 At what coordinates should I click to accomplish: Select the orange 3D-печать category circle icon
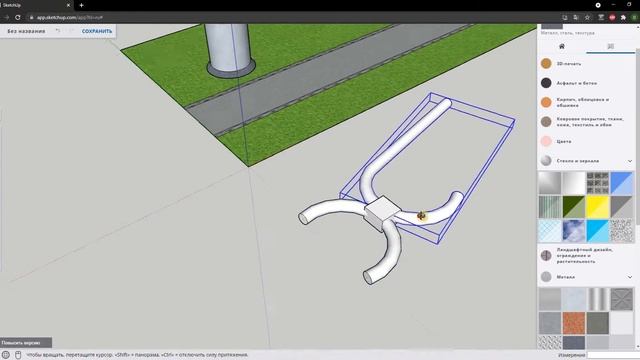pos(546,63)
